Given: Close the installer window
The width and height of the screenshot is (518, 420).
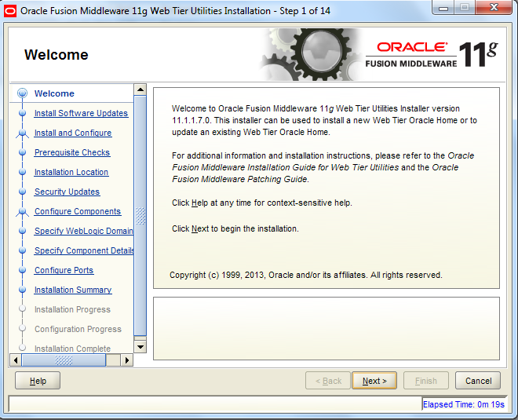Looking at the screenshot, I should tap(494, 8).
